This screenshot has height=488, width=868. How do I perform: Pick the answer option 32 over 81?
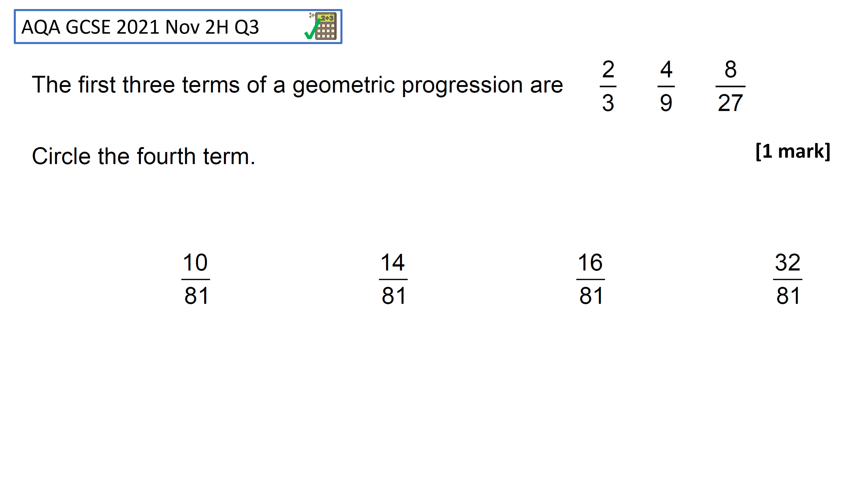point(788,279)
